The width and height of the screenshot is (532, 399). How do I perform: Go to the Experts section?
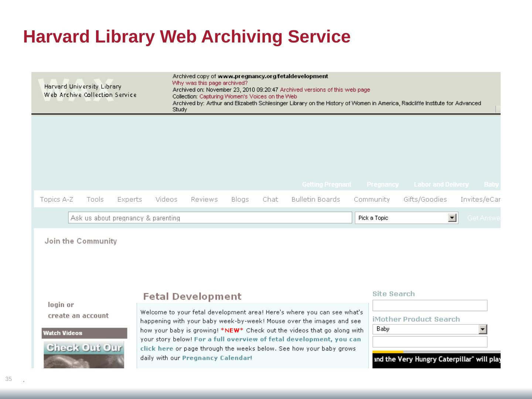tap(130, 199)
